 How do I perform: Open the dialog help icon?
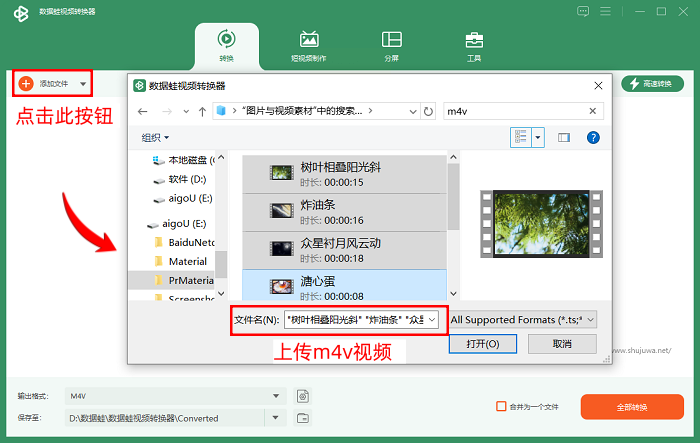click(x=593, y=138)
